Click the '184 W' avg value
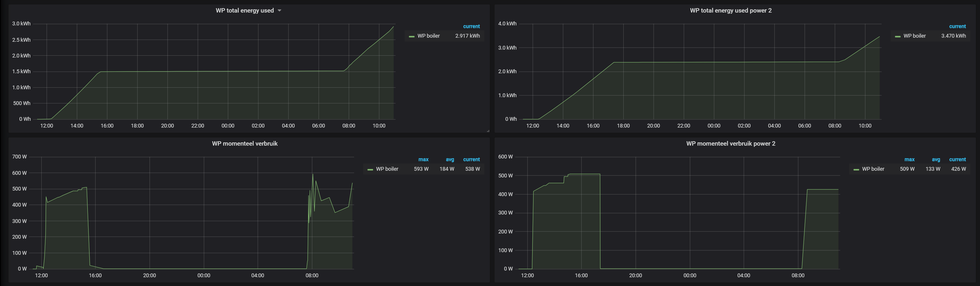Image resolution: width=980 pixels, height=286 pixels. (x=447, y=169)
